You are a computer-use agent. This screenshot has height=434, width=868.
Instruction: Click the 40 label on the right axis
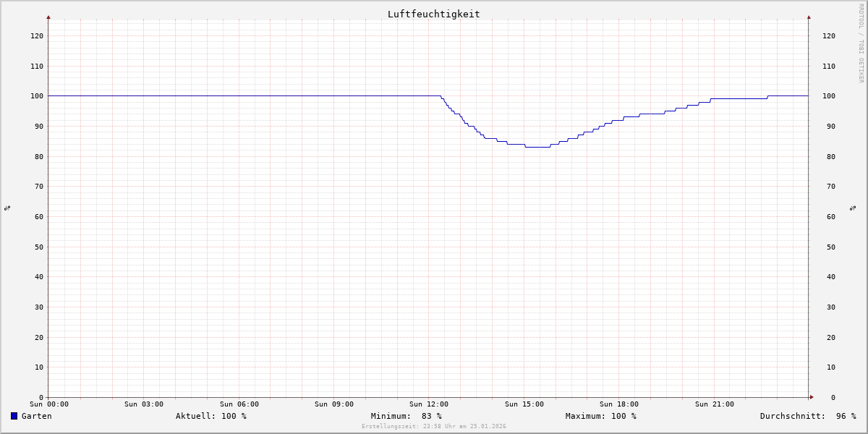[x=831, y=276]
